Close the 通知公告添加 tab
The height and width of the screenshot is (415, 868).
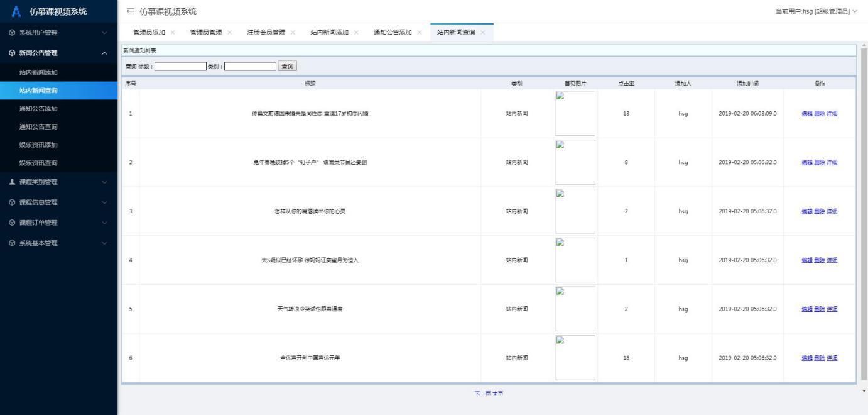(420, 33)
